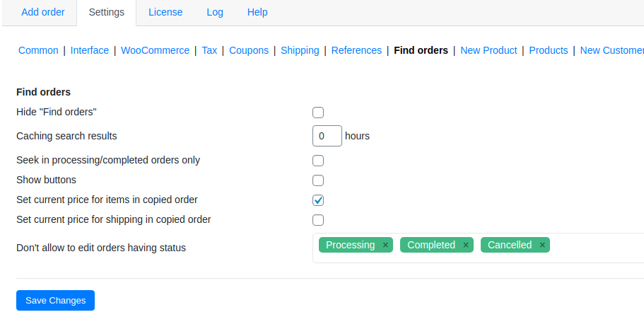Open the Common settings section
The width and height of the screenshot is (644, 334).
coord(38,50)
